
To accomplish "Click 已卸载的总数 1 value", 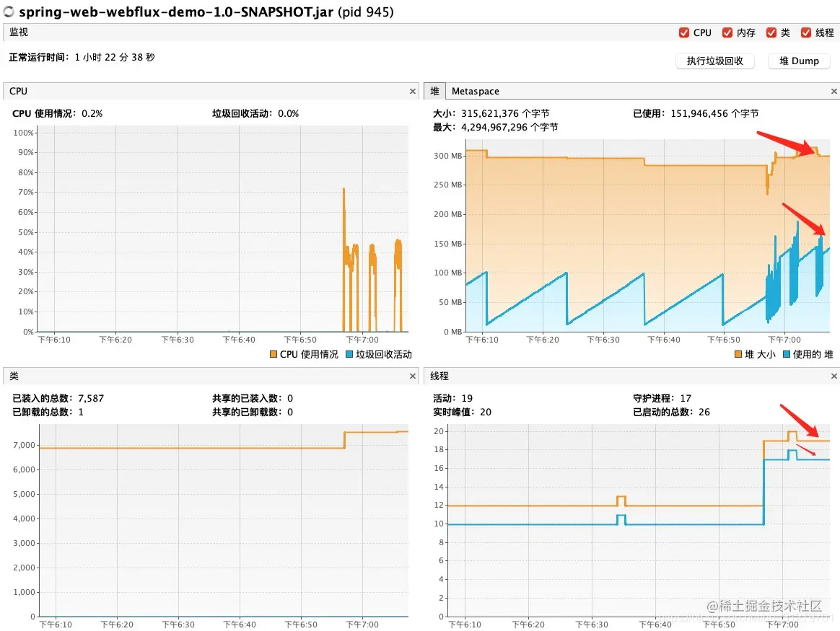I will pyautogui.click(x=81, y=412).
